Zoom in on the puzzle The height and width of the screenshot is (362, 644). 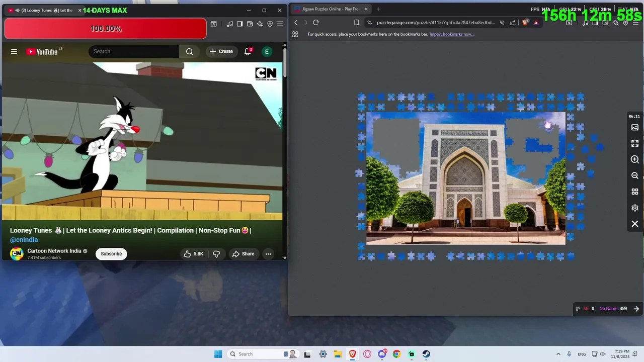pyautogui.click(x=635, y=159)
